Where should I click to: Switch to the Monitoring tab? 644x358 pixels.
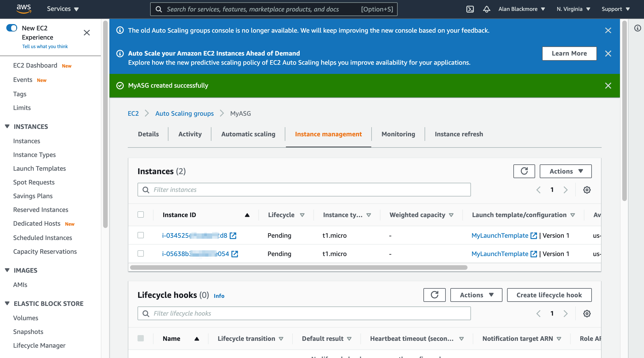pyautogui.click(x=398, y=134)
